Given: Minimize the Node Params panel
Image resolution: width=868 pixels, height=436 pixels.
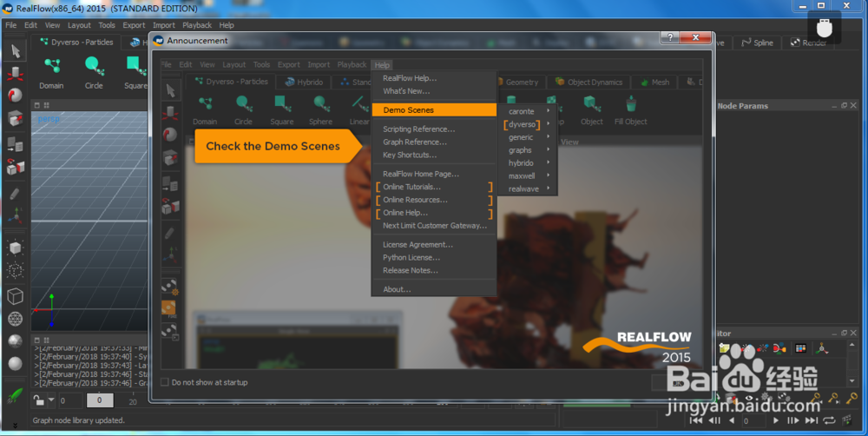Looking at the screenshot, I should coord(834,106).
